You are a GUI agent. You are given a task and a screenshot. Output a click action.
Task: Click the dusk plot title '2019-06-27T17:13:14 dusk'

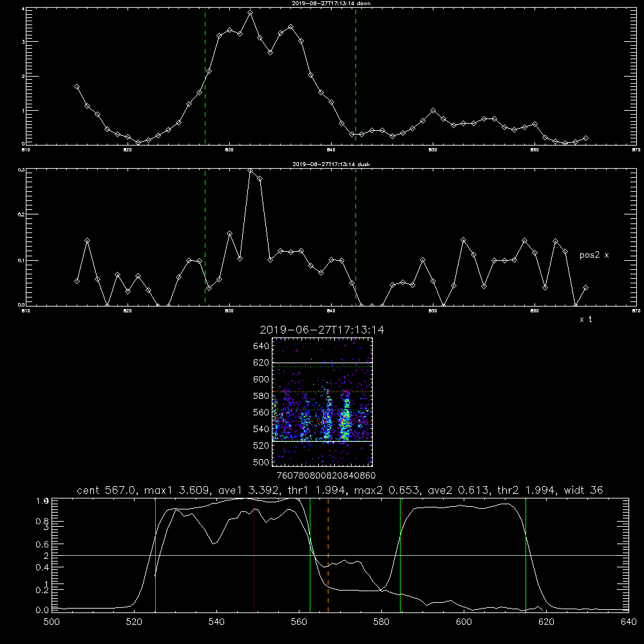(x=331, y=164)
